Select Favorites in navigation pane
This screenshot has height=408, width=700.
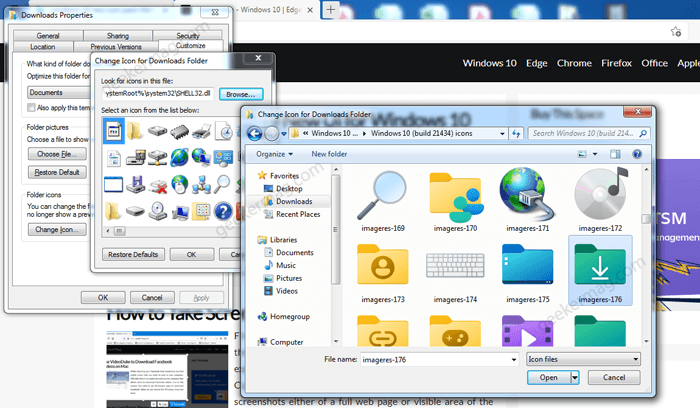point(278,175)
